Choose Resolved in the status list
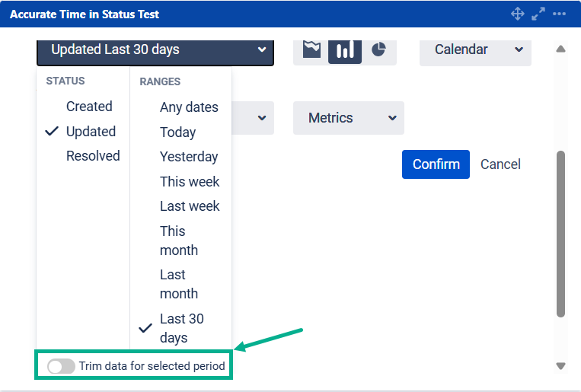Screen dimensions: 581x392 pyautogui.click(x=93, y=156)
